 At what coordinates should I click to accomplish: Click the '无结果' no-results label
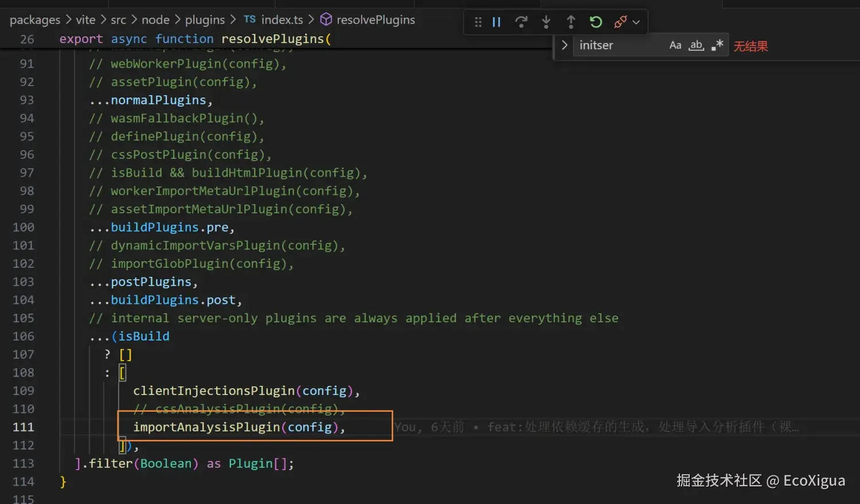coord(750,46)
